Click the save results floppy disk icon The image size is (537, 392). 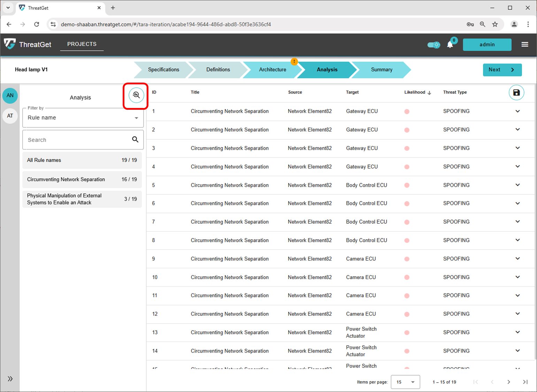pos(516,93)
